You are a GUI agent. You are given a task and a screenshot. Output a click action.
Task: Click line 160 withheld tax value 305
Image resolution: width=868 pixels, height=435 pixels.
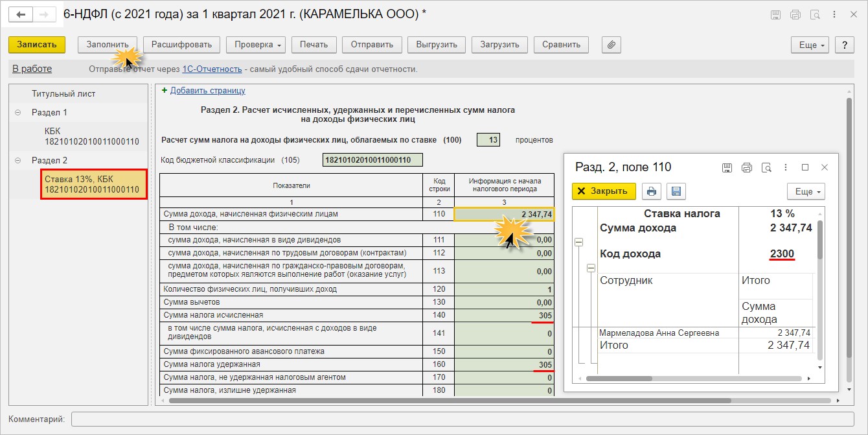505,365
